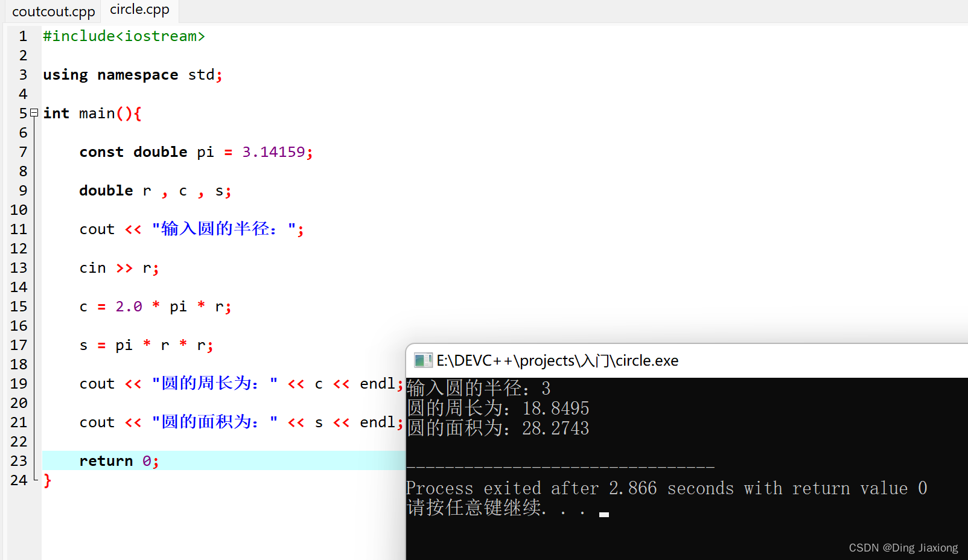
Task: Click the 'using namespace std;' line
Action: (133, 75)
